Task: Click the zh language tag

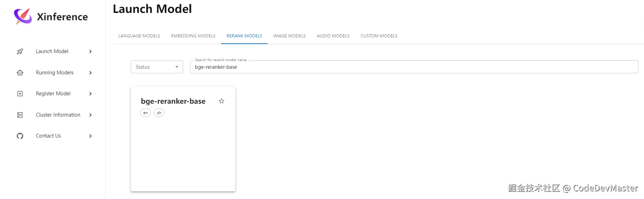Action: (x=159, y=113)
